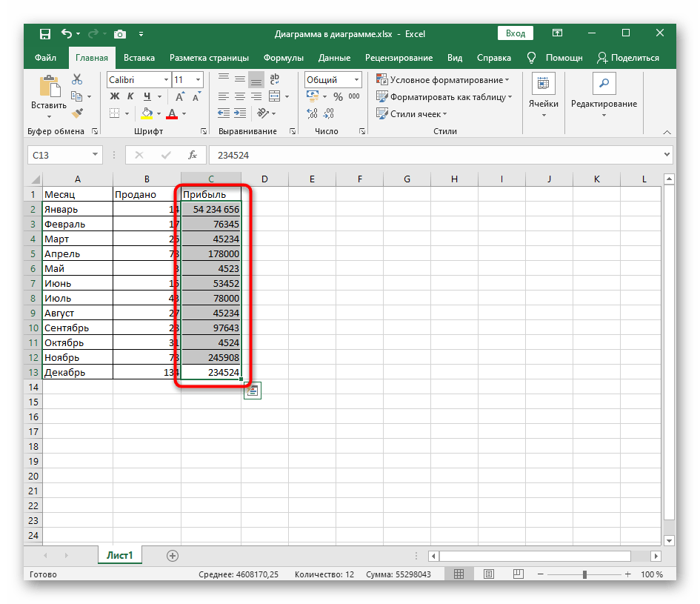Click the yellow fill color swatch
Viewport: 700px width, 604px height.
point(147,113)
